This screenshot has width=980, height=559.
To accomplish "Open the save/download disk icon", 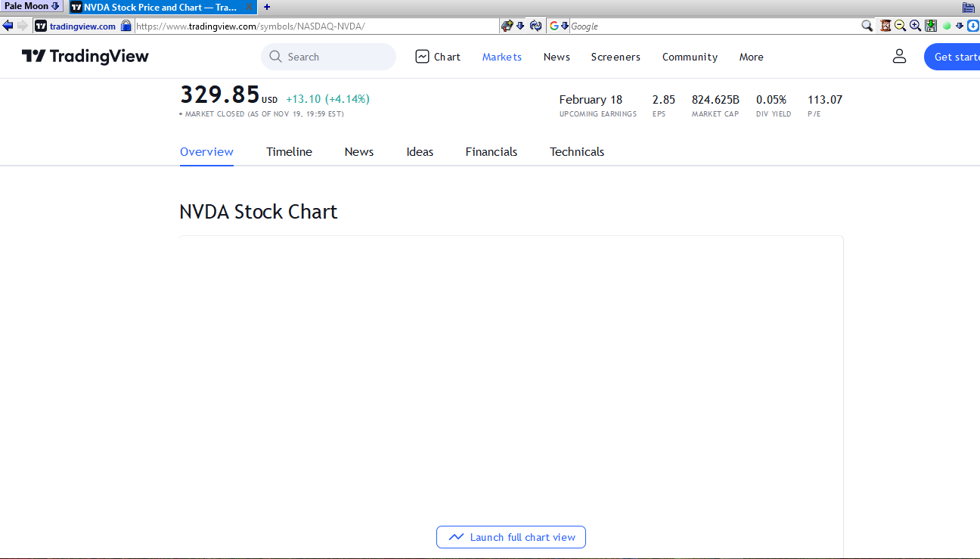I will coord(931,26).
